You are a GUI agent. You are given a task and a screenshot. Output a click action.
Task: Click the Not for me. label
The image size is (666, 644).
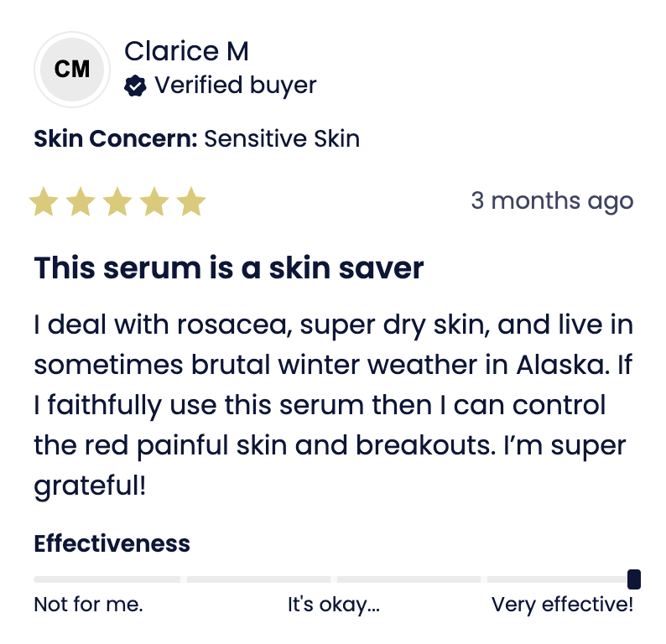88,605
